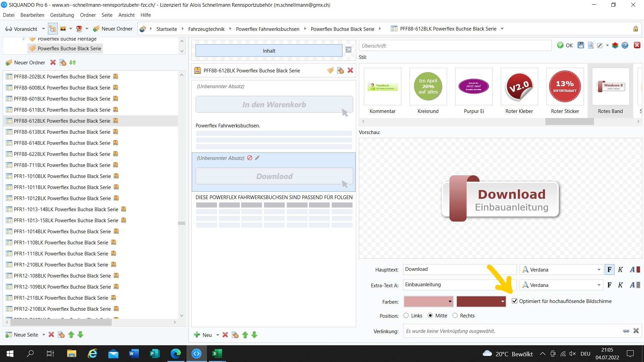Screen dimensions: 644x362
Task: Click copy folder icon beside Neuer Ordner
Action: pyautogui.click(x=63, y=62)
